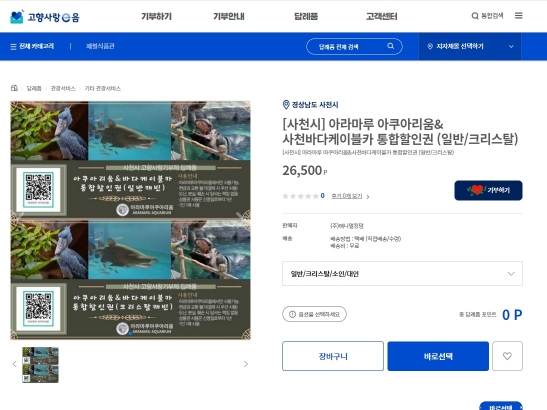Show next thumbnail with right arrow
Viewport: 547px width, 410px height.
tap(246, 364)
